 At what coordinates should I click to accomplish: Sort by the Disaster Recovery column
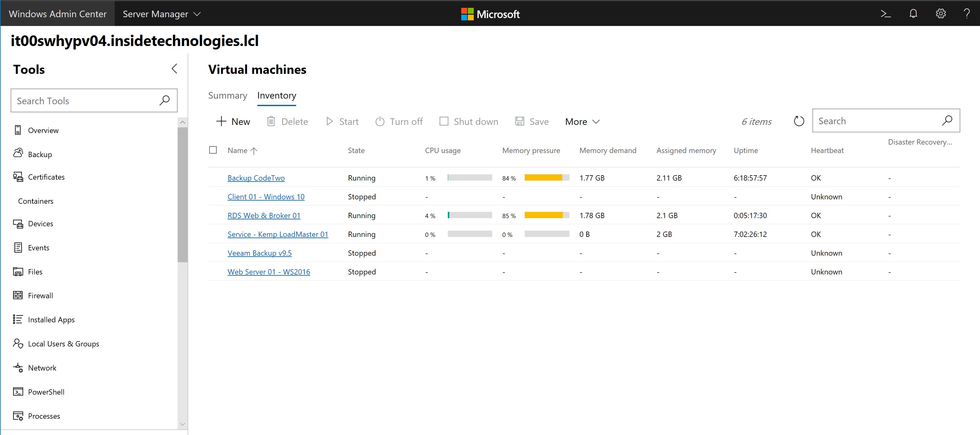[920, 142]
